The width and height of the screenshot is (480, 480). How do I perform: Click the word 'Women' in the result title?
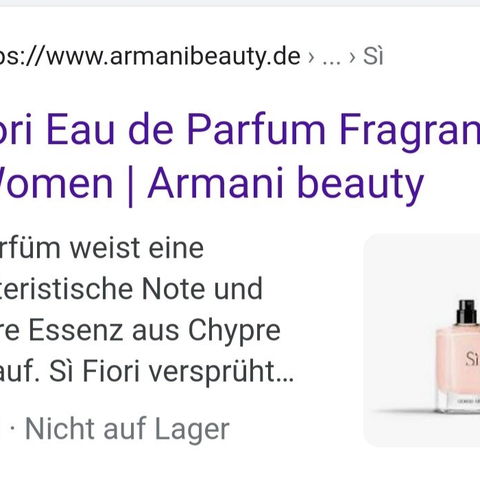coord(56,184)
